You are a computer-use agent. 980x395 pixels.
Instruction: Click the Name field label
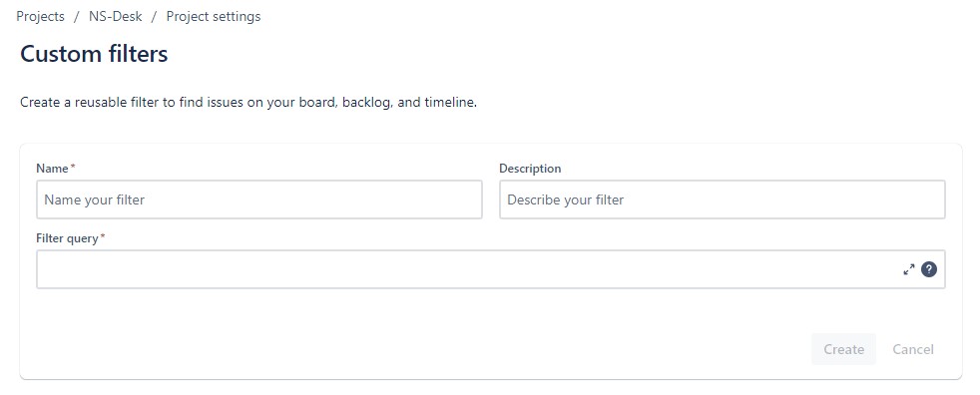point(52,169)
